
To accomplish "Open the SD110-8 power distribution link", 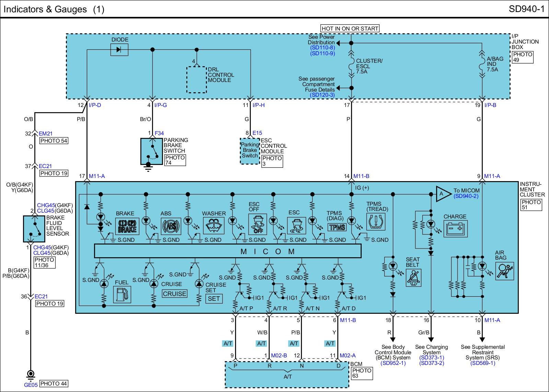I will (x=322, y=48).
